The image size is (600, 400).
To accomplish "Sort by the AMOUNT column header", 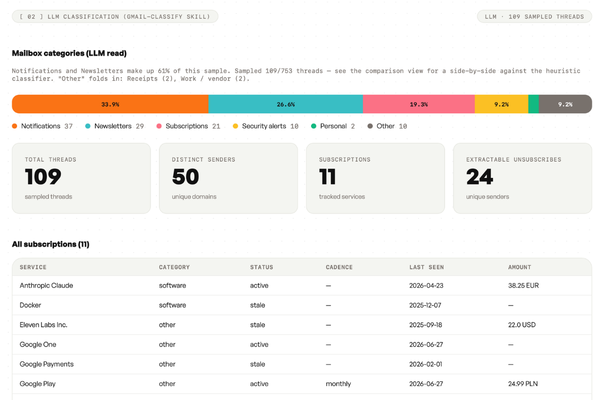I will (x=519, y=267).
